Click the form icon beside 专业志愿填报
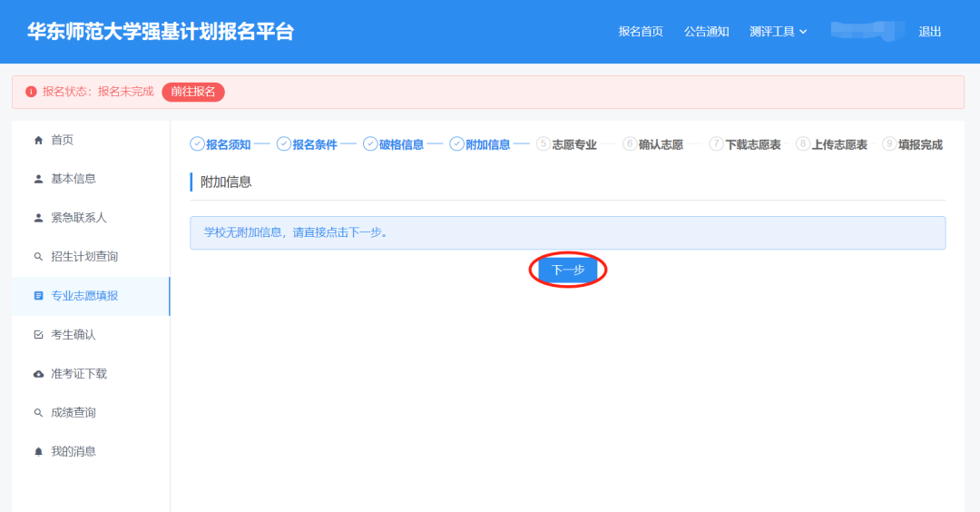Viewport: 980px width, 512px height. point(38,296)
